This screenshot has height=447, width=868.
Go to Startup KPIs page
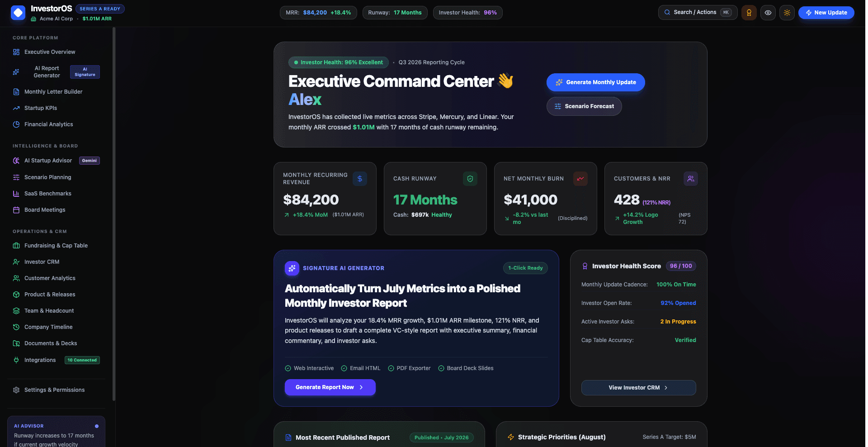pos(56,108)
